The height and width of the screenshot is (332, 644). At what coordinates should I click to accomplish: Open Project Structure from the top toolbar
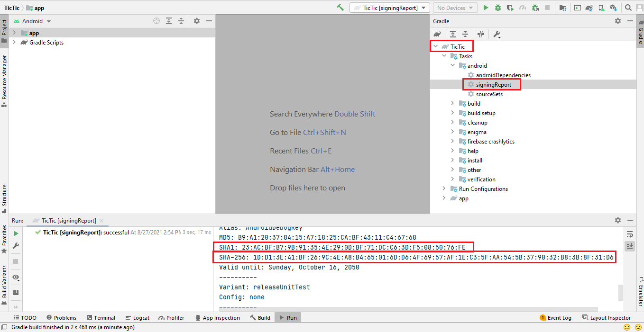(562, 8)
